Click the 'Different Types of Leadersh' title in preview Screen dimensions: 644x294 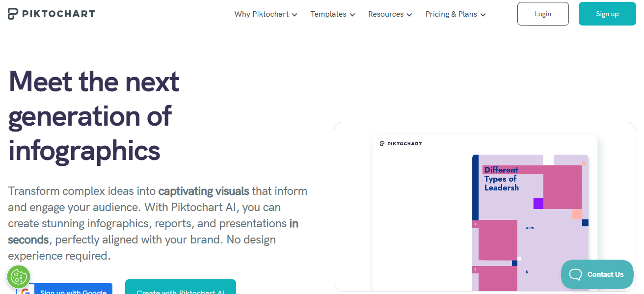(x=502, y=179)
